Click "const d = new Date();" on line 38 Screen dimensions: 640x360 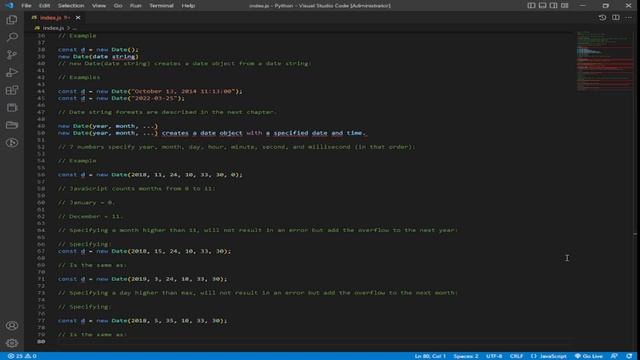coord(98,50)
